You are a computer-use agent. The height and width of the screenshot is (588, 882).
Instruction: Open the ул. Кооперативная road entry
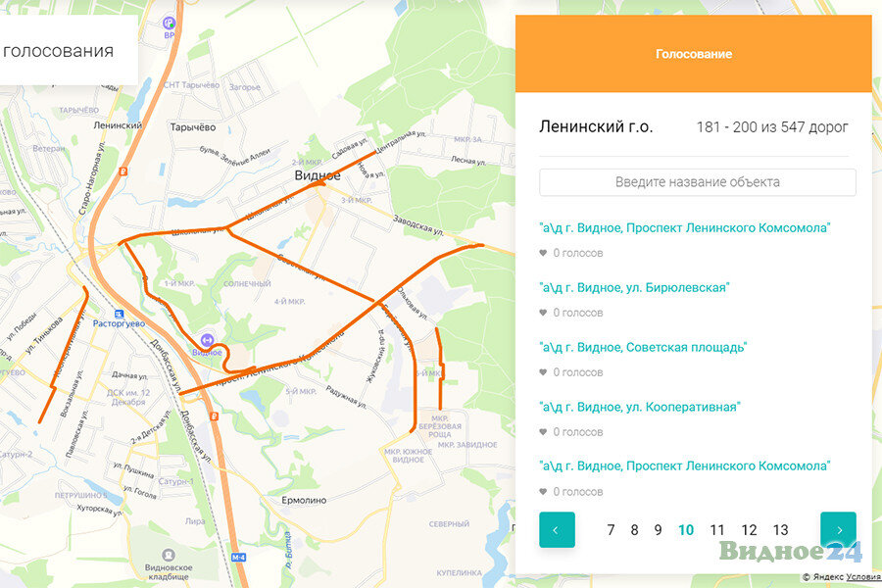[640, 407]
